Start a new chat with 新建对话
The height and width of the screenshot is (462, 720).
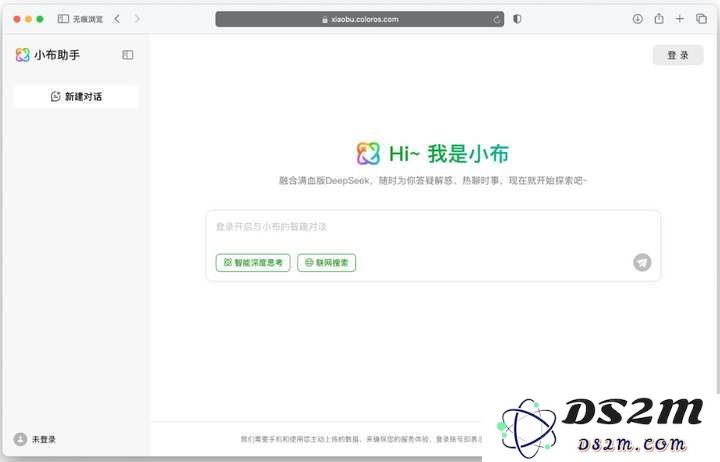[76, 96]
